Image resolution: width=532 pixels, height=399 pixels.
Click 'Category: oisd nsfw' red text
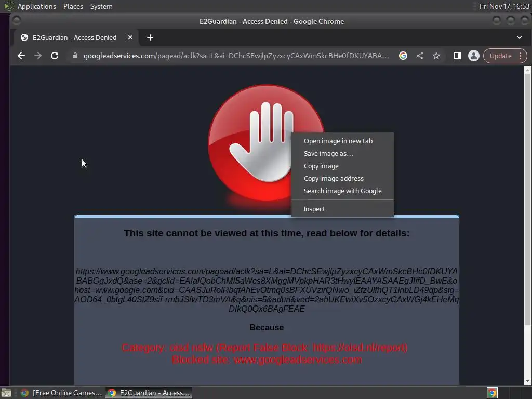tap(264, 348)
